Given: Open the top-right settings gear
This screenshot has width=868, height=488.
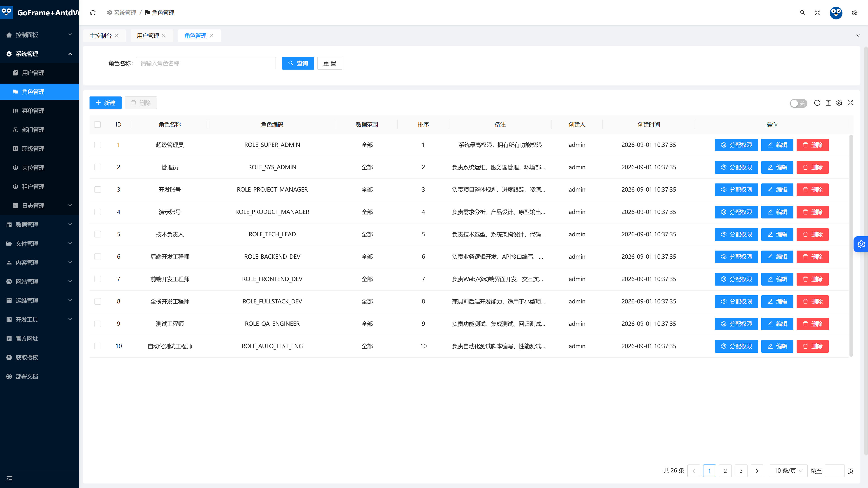Looking at the screenshot, I should [x=854, y=13].
